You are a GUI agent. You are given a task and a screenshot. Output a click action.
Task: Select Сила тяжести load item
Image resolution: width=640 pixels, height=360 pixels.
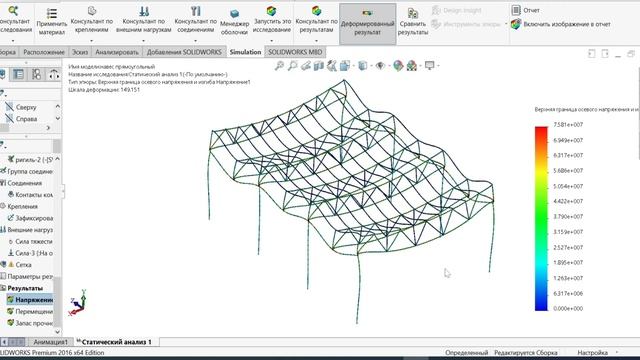click(30, 242)
